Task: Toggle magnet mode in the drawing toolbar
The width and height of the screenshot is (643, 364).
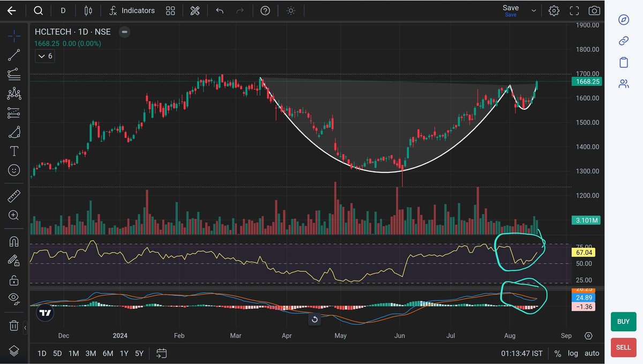Action: tap(14, 241)
